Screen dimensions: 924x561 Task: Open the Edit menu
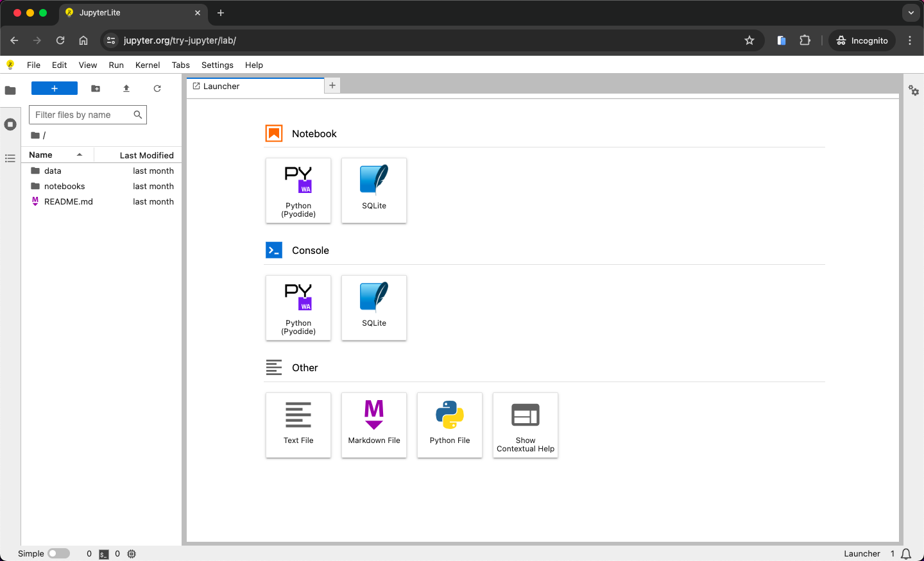(x=60, y=65)
